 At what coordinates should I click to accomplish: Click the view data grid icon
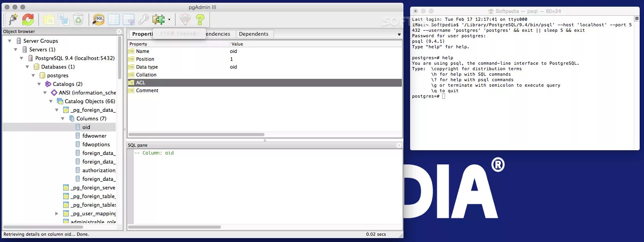[114, 19]
